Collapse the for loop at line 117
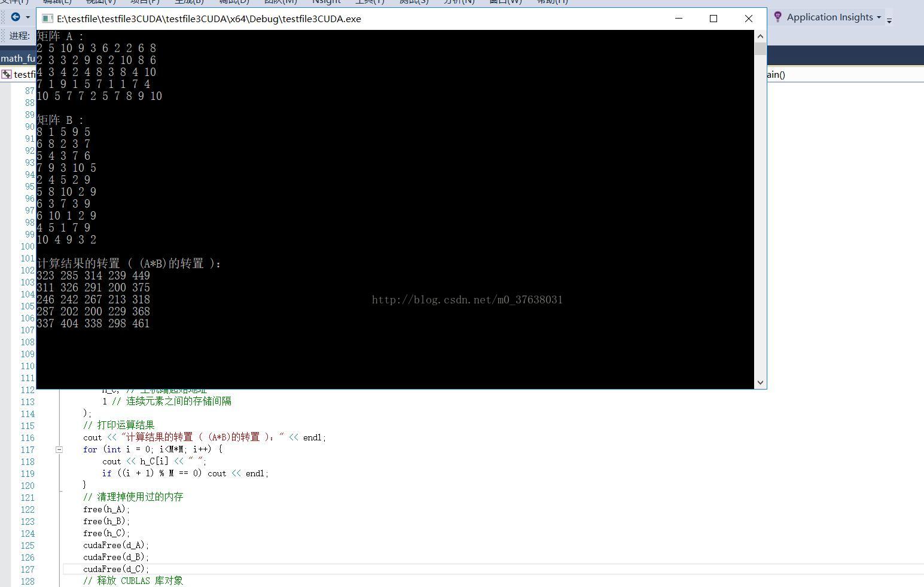 (x=59, y=449)
